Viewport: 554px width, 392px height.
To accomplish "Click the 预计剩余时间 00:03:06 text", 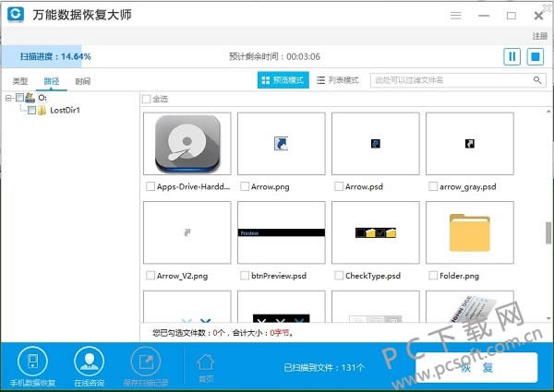I will (x=274, y=56).
